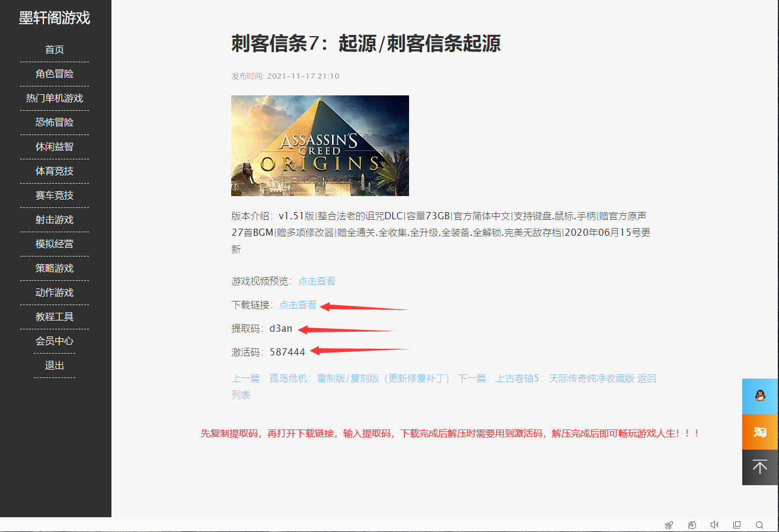The image size is (779, 532).
Task: Go to 首页 in the sidebar
Action: (55, 50)
